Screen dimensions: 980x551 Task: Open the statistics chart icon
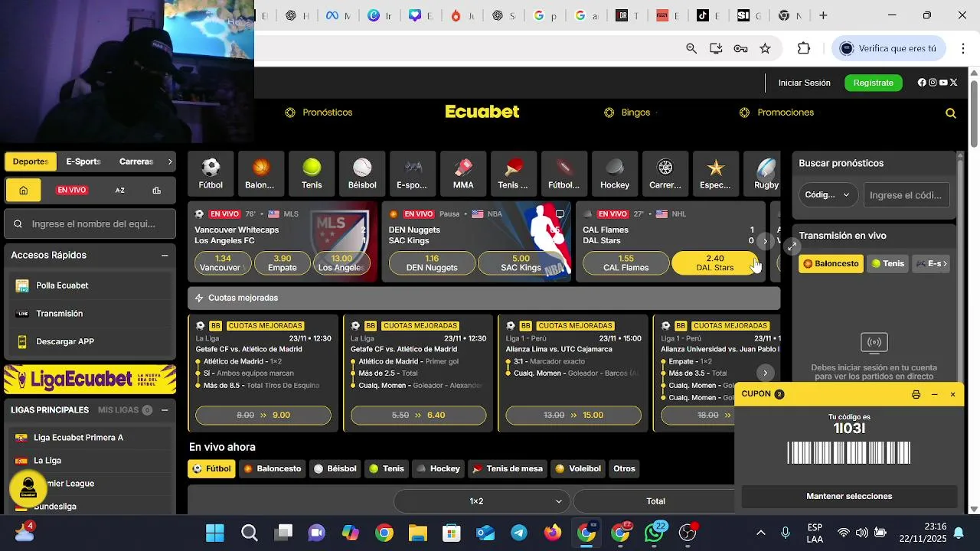(x=157, y=190)
